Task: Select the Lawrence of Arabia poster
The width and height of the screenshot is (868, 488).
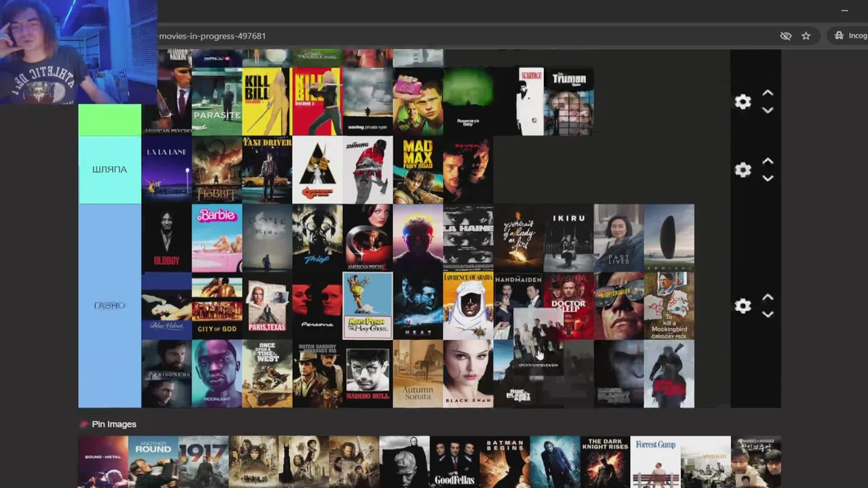Action: [468, 306]
